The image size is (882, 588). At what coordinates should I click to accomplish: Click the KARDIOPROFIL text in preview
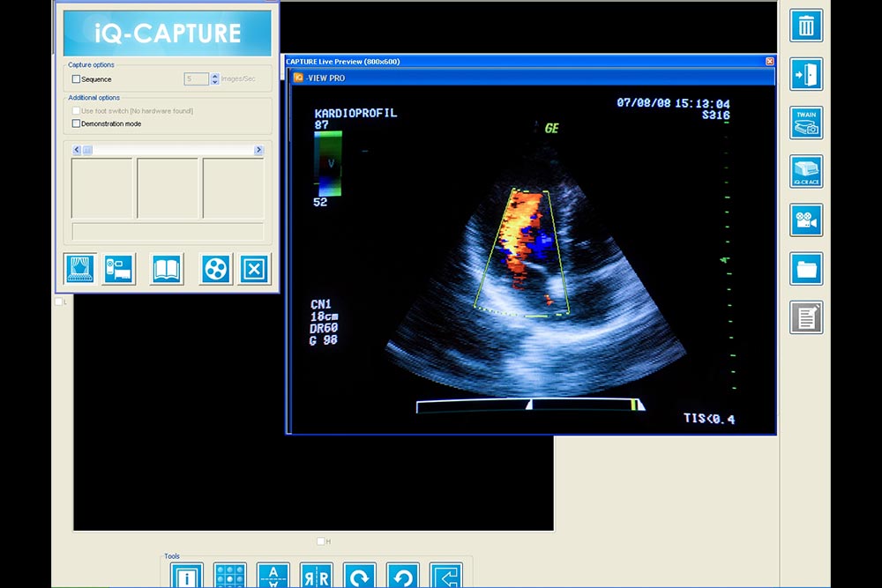click(x=355, y=113)
